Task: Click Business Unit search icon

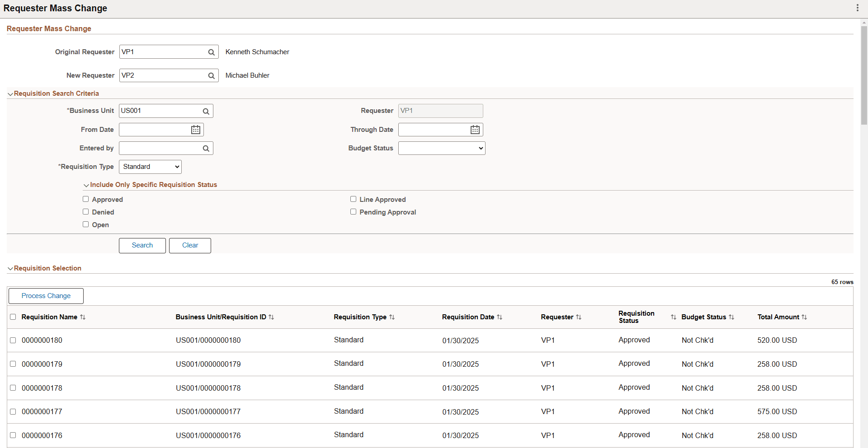Action: tap(206, 111)
